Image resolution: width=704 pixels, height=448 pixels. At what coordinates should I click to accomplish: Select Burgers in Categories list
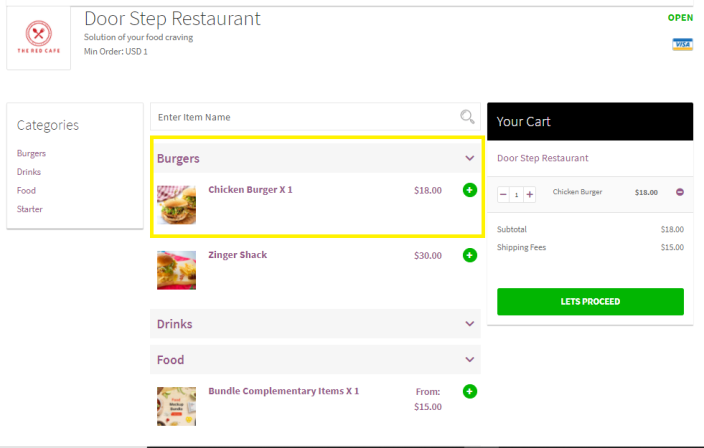(x=31, y=153)
